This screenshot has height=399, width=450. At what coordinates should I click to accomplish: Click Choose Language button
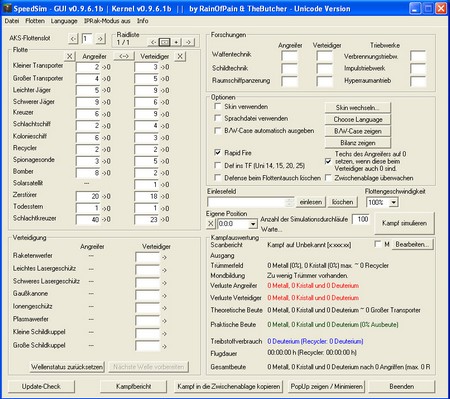tap(358, 119)
